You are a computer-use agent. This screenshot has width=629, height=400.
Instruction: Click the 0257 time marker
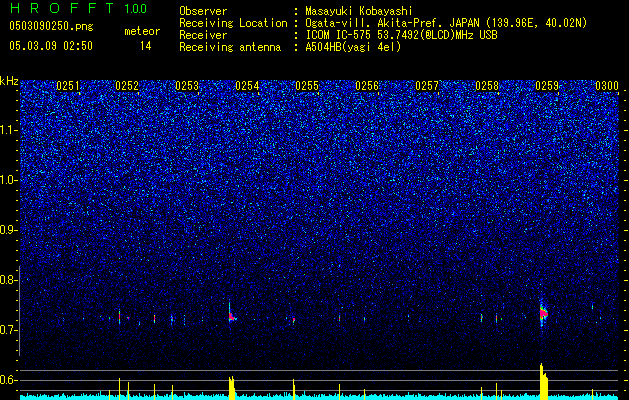427,86
